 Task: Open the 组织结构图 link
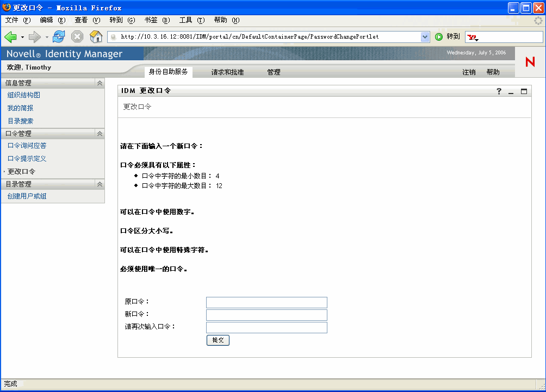point(24,95)
